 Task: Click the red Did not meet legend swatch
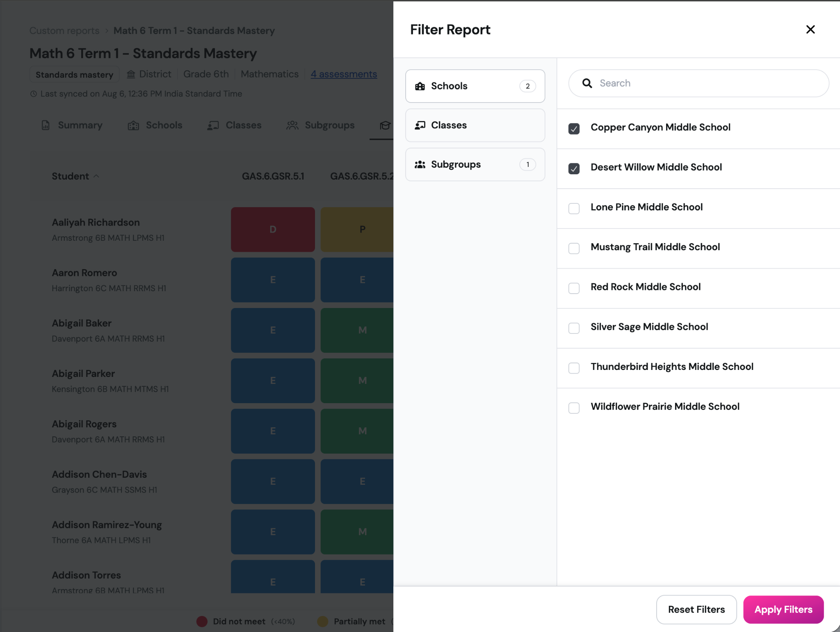[x=202, y=621]
